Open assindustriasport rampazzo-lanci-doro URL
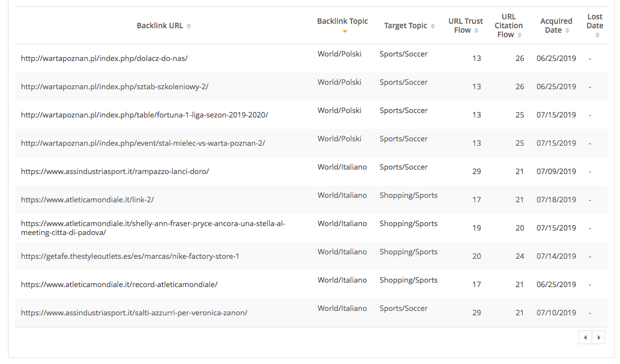Screen dimensions: 620x364 [115, 171]
